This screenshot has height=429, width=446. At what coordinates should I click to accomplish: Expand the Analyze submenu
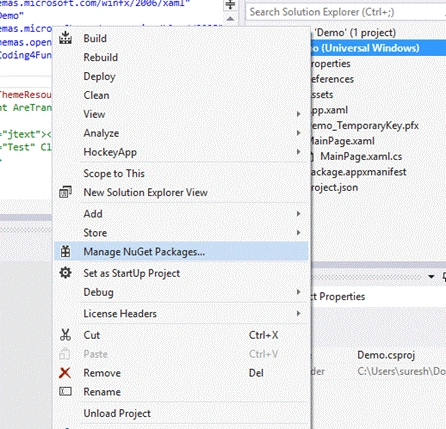(298, 133)
